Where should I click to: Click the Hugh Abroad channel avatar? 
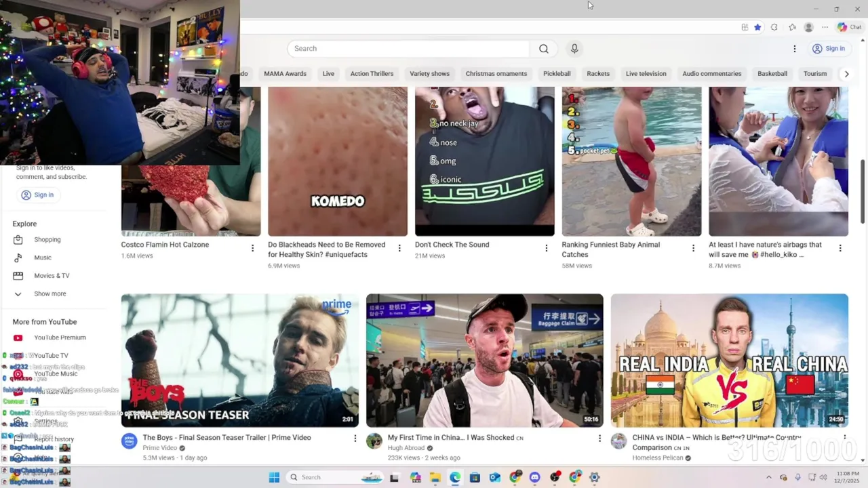pos(374,441)
